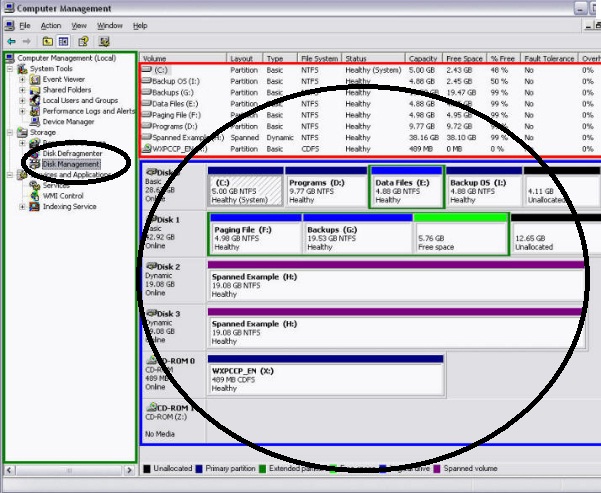The height and width of the screenshot is (493, 601).
Task: Sort by the Capacity column header
Action: tap(424, 59)
